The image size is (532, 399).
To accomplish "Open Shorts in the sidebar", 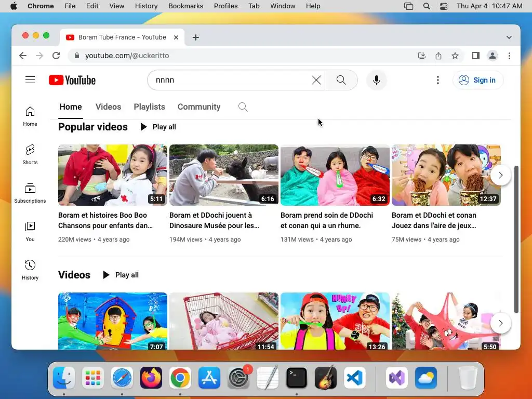I will coord(30,155).
